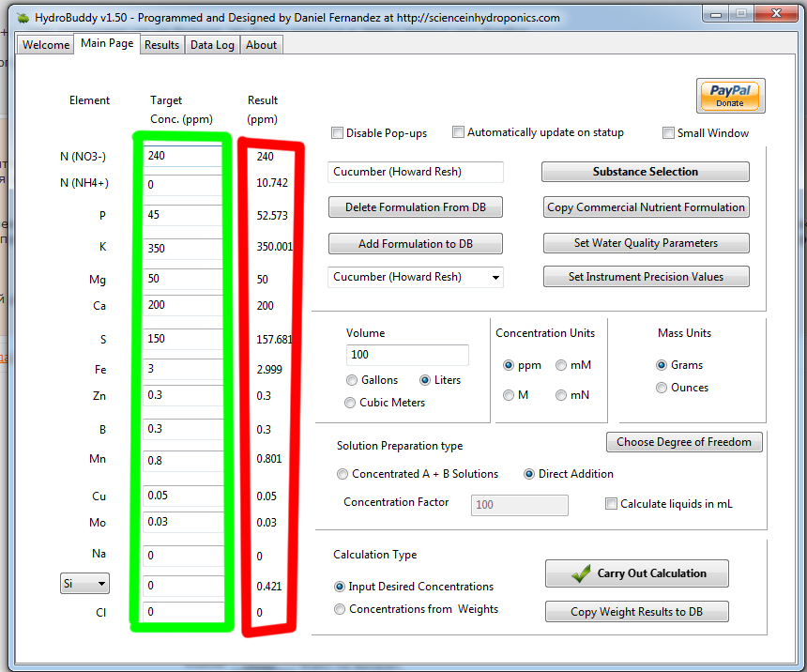Choose ppm concentration units
Screen dimensions: 807x672
tap(509, 365)
